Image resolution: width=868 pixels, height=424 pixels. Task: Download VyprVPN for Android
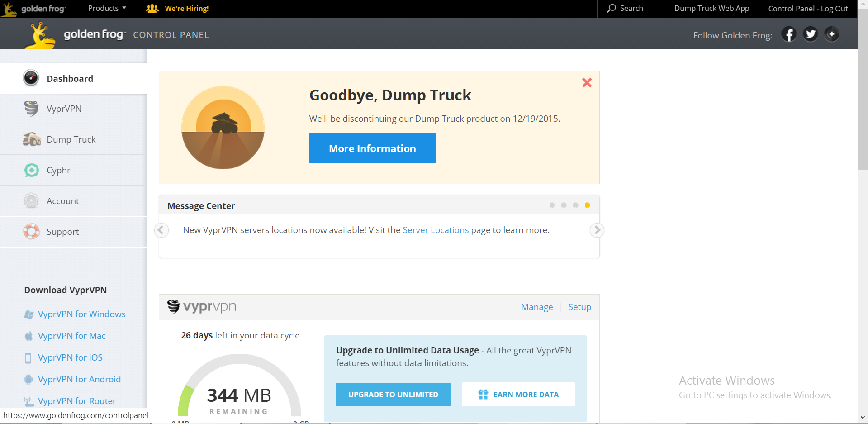[79, 379]
